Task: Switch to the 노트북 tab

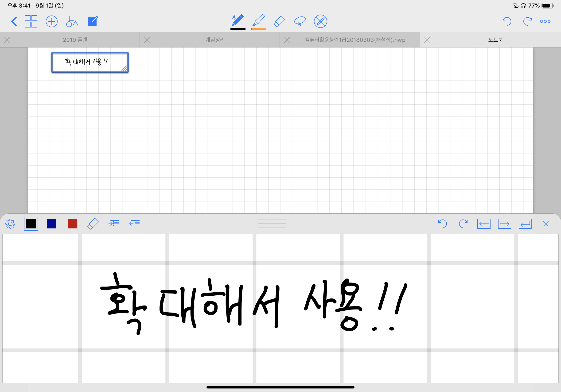Action: (495, 39)
